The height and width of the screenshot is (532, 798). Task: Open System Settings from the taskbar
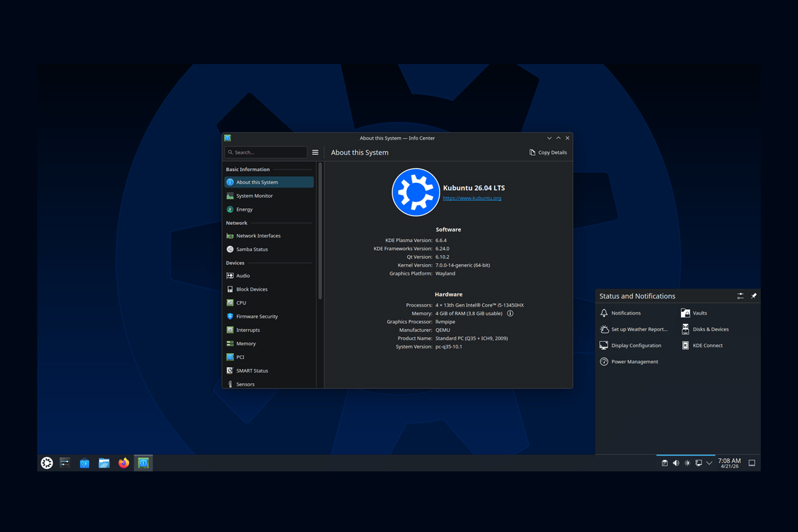[65, 463]
